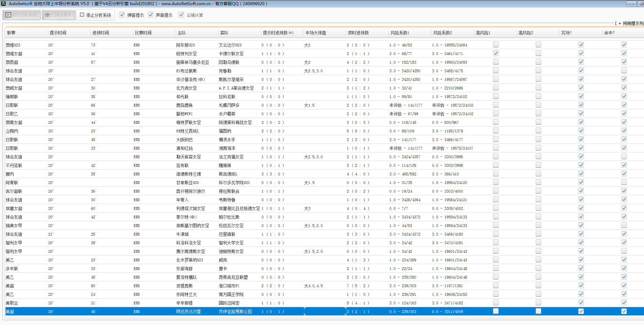Uncheck 高风险1 for the 班特列女足 row
644x325 pixels.
coord(495,53)
